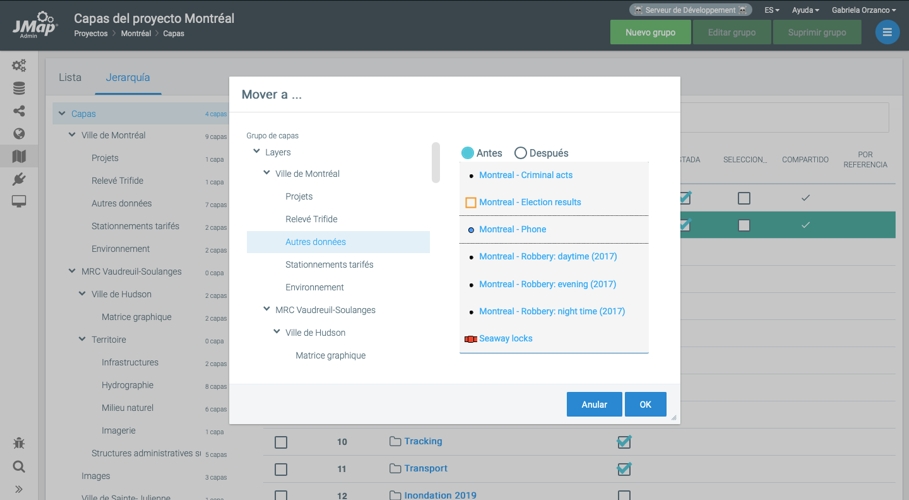Open the ES language dropdown
The height and width of the screenshot is (500, 909).
pos(772,10)
